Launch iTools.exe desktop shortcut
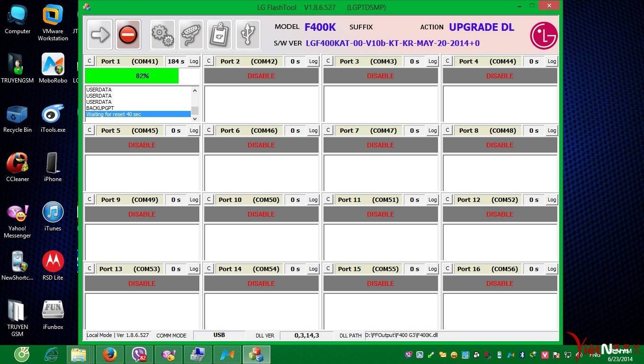Image resolution: width=644 pixels, height=364 pixels. [53, 118]
